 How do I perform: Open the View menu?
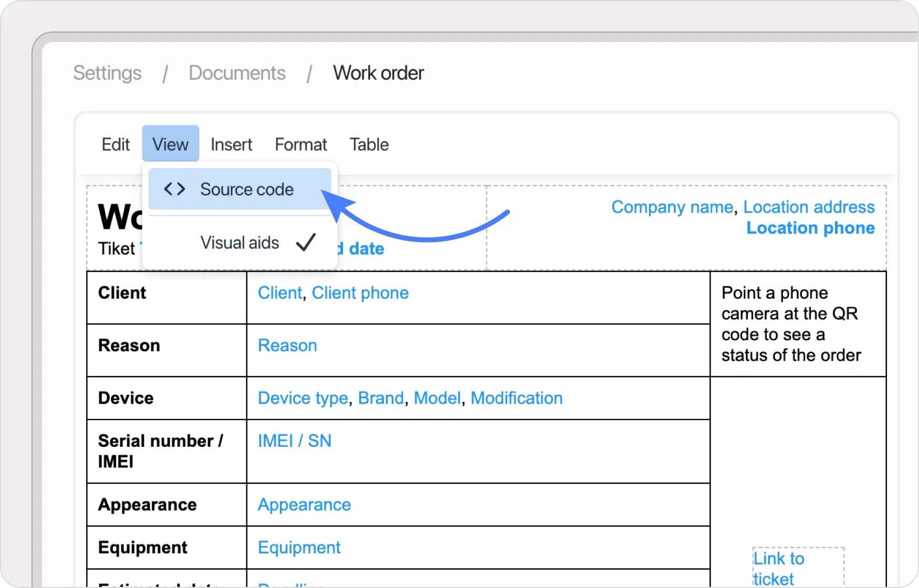(x=170, y=144)
